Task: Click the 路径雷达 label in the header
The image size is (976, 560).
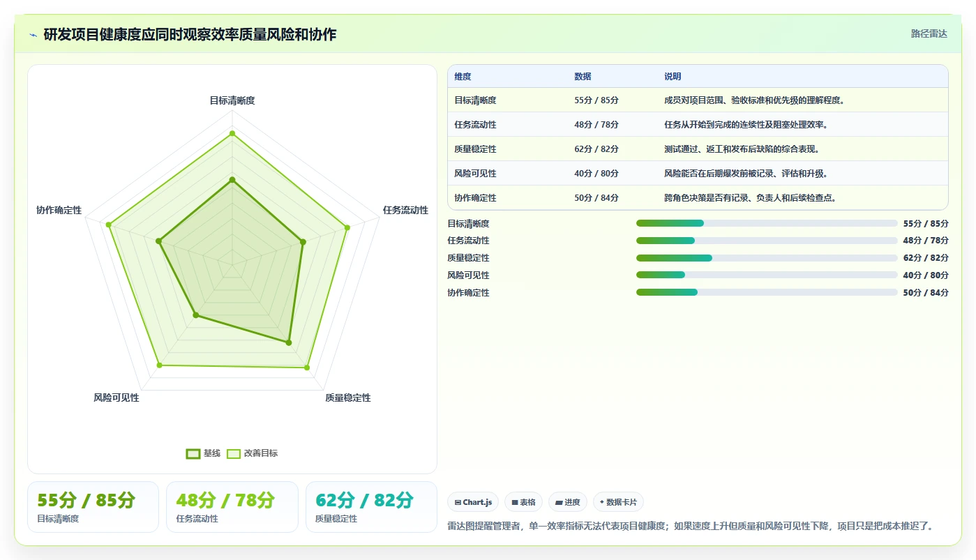Action: (929, 33)
